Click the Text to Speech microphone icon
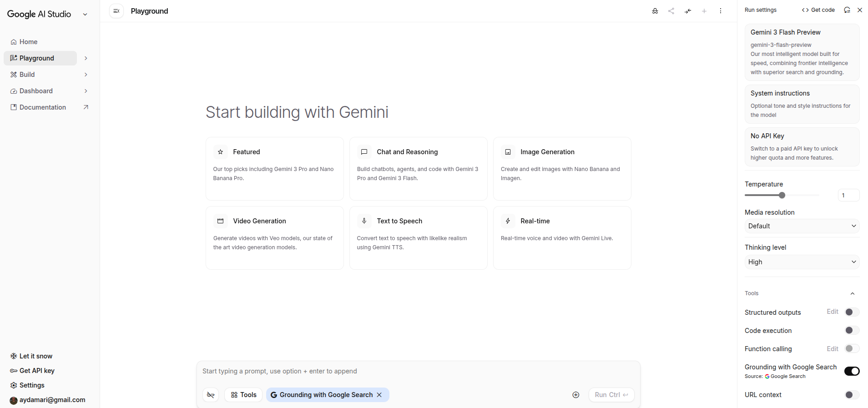The width and height of the screenshot is (868, 408). tap(364, 221)
